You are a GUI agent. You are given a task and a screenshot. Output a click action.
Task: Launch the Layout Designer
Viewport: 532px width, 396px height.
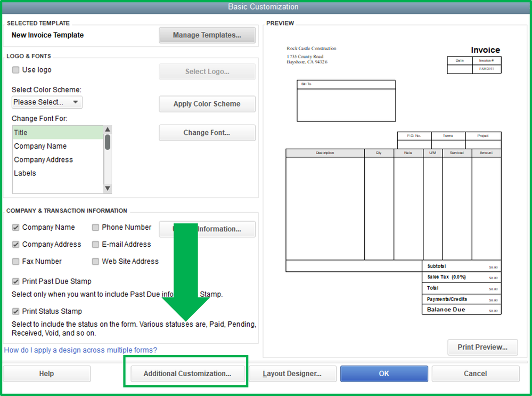(x=292, y=374)
